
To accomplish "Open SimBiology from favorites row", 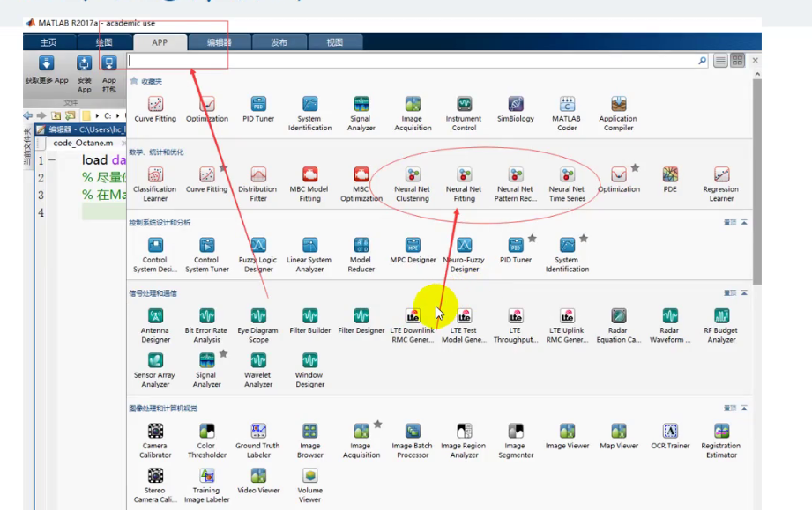I will click(x=515, y=109).
